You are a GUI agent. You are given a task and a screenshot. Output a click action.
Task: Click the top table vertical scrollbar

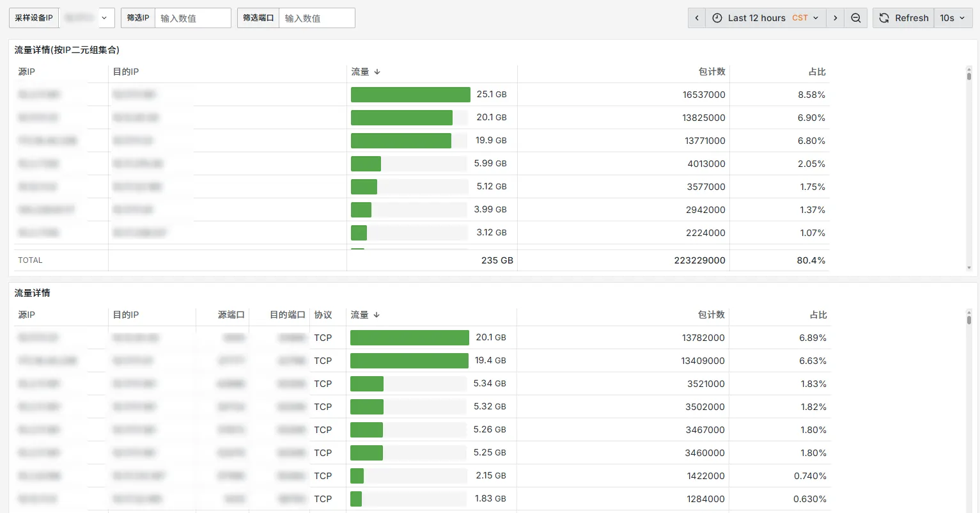coord(968,75)
